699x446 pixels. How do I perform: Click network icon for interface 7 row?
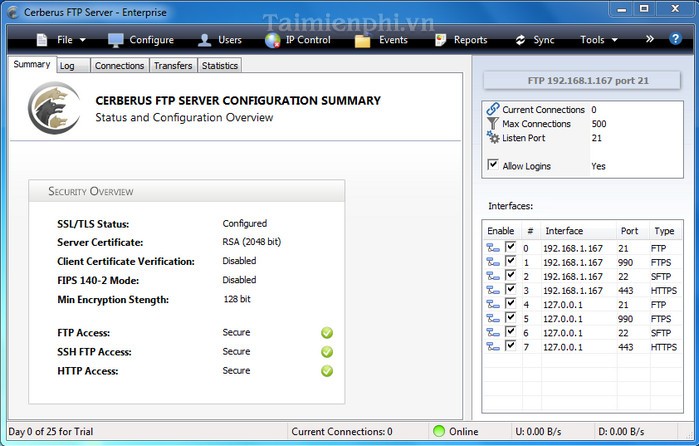coord(493,347)
